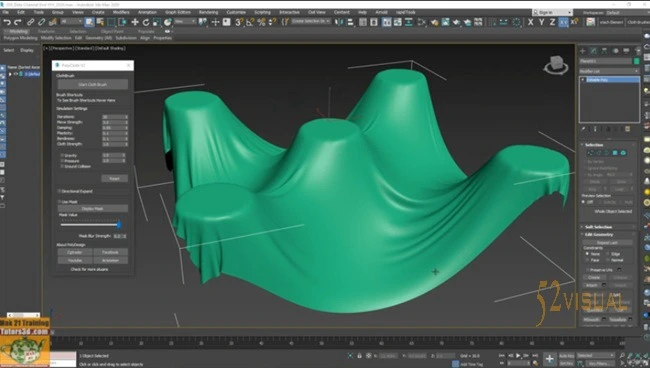Click the Mirror tool icon
This screenshot has width=650, height=368.
click(x=339, y=22)
